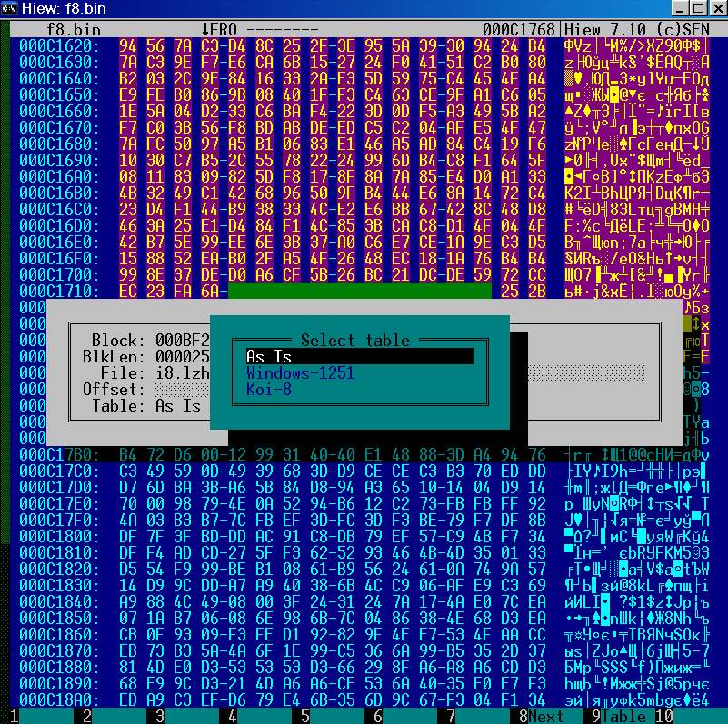Click the Block value field
Viewport: 728px width, 724px height.
[x=182, y=341]
